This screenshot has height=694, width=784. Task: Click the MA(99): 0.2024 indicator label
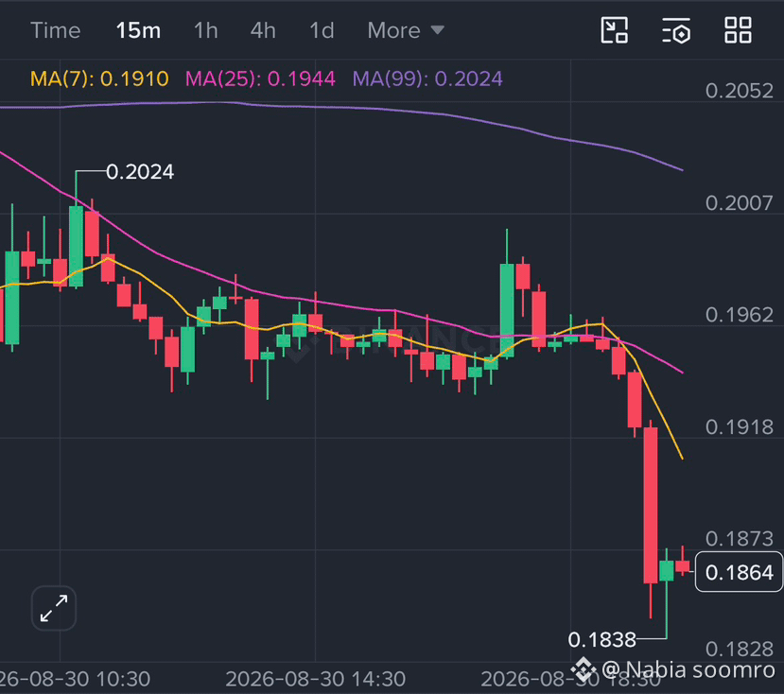pos(427,78)
